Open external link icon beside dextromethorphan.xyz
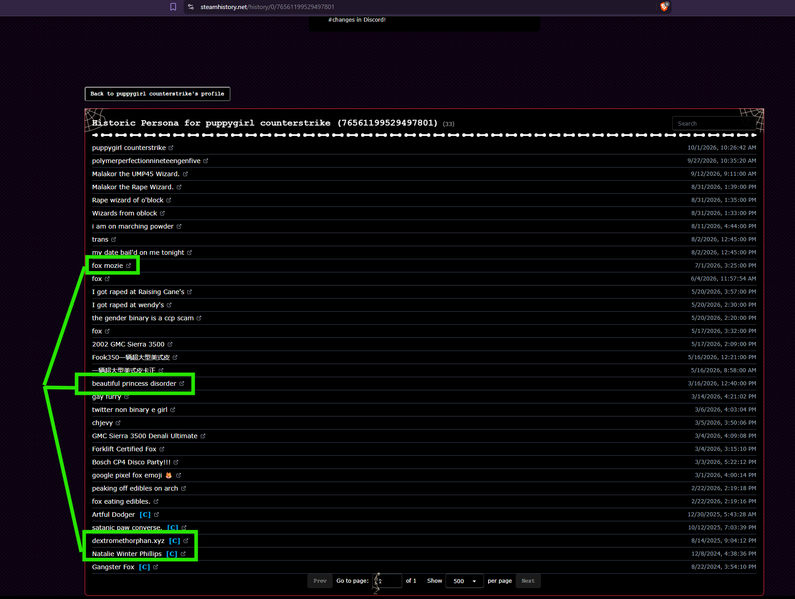Image resolution: width=795 pixels, height=599 pixels. [186, 541]
